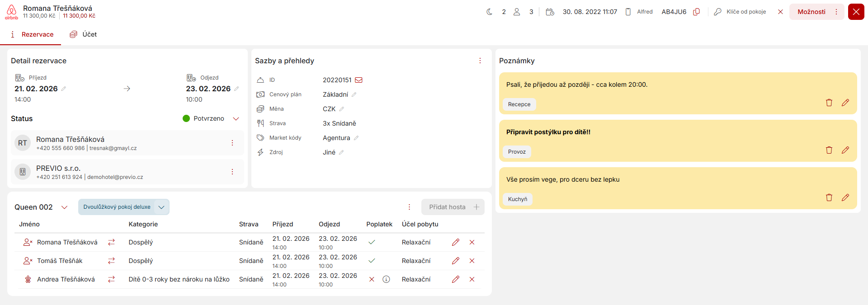
Task: Delete the Recepce note with trash icon
Action: pyautogui.click(x=829, y=103)
